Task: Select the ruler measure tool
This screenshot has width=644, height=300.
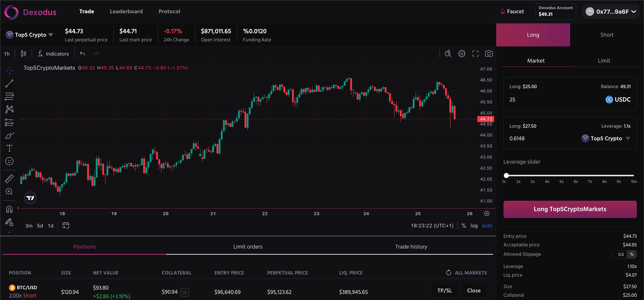Action: click(9, 179)
